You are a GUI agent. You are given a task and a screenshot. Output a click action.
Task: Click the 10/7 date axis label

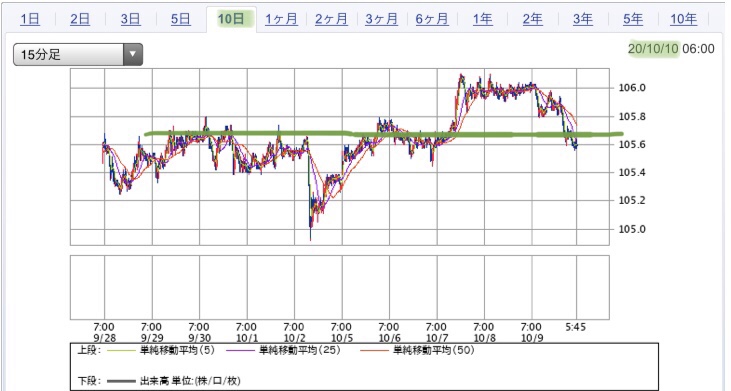436,338
